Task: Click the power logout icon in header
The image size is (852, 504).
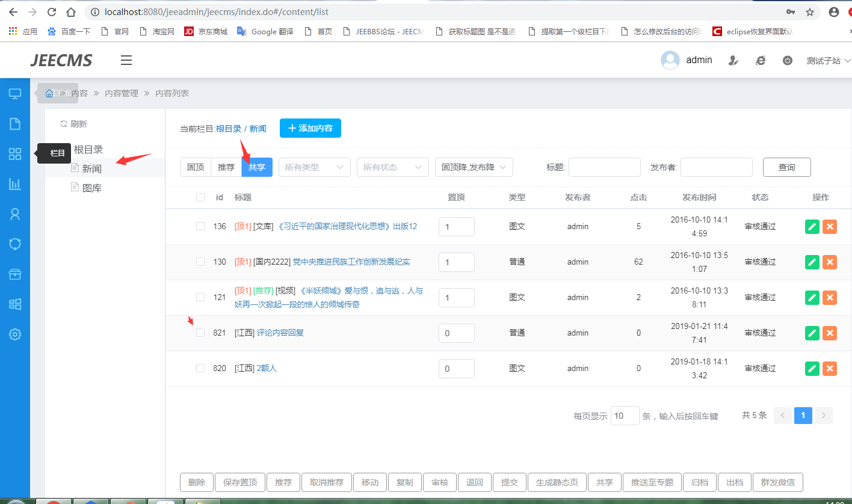Action: click(x=787, y=61)
